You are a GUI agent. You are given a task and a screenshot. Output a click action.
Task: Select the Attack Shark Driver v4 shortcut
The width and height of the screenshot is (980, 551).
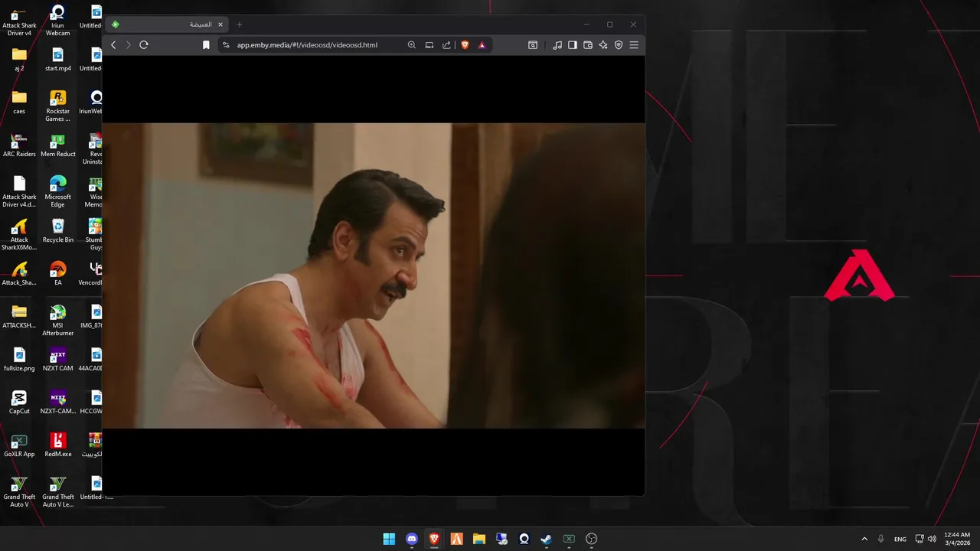(19, 21)
